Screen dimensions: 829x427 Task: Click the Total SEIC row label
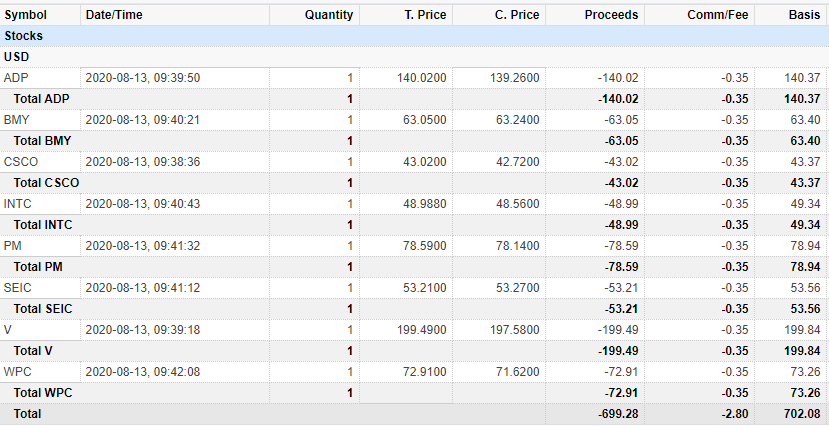[43, 309]
